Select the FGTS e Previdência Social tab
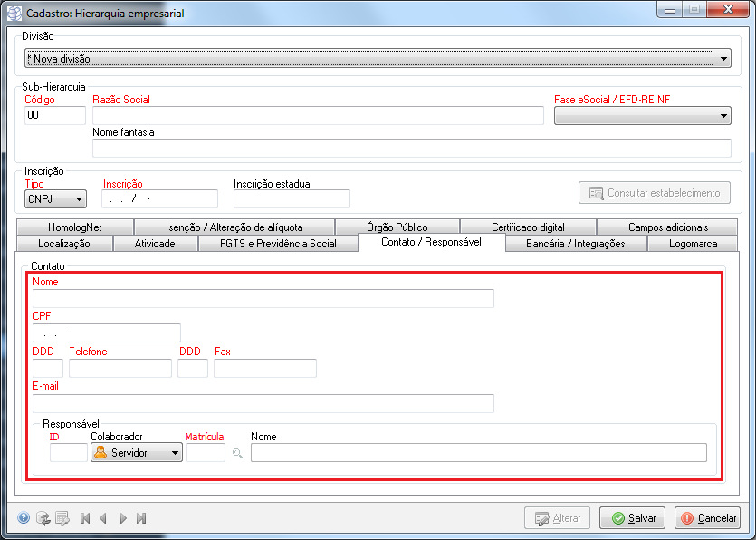This screenshot has height=540, width=756. click(x=278, y=244)
